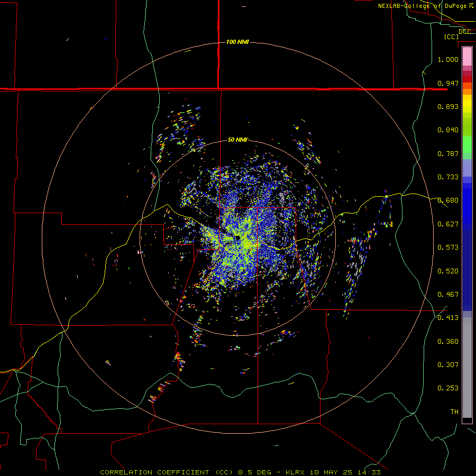
Task: Click the red segment of the color bar
Action: click(467, 79)
